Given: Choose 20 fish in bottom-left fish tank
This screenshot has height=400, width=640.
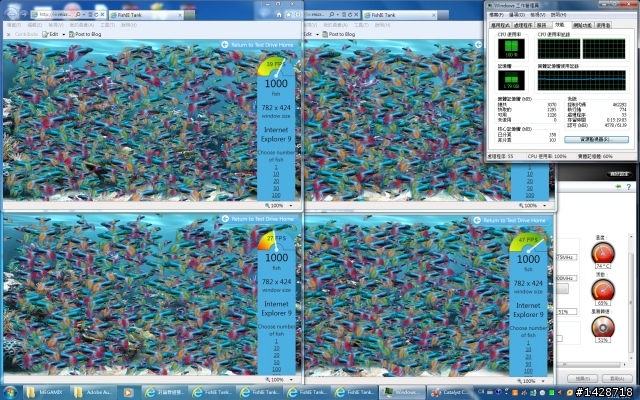Looking at the screenshot, I should pos(276,356).
